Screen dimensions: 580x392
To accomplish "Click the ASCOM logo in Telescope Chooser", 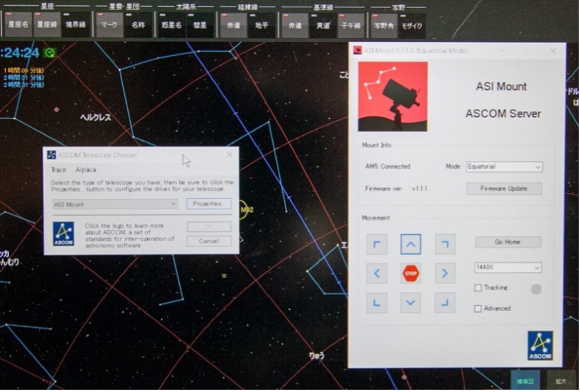I will tap(63, 234).
